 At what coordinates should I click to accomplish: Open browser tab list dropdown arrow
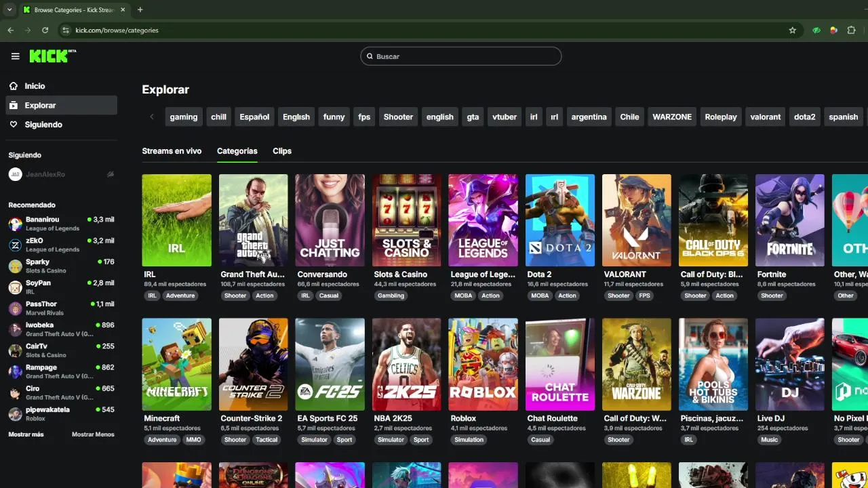pyautogui.click(x=9, y=10)
